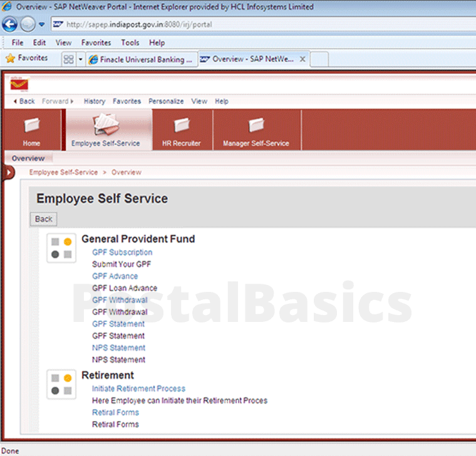Click the Favorites star icon

pyautogui.click(x=10, y=58)
